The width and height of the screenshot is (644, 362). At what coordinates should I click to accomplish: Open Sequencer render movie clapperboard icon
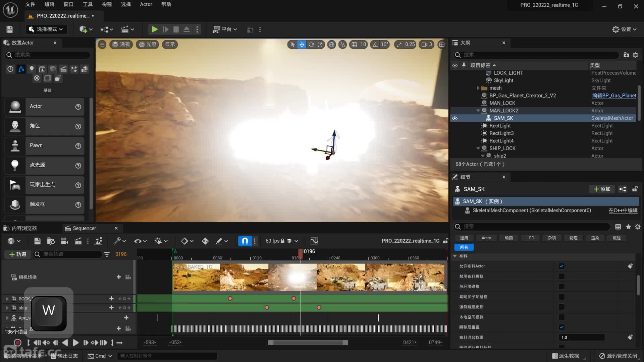(78, 241)
